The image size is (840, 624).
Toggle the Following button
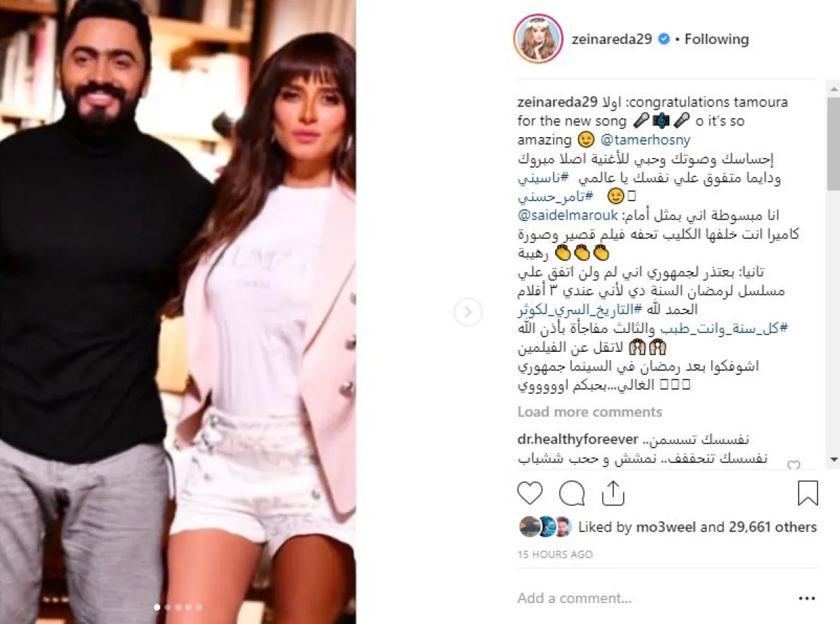click(x=716, y=39)
